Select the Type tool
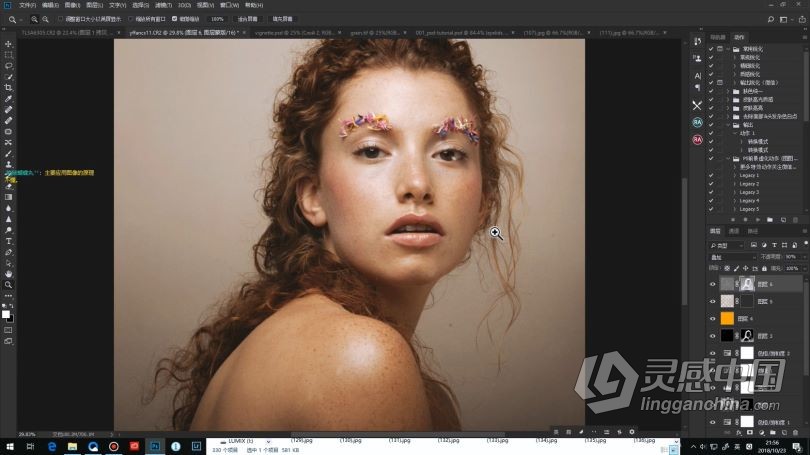This screenshot has height=455, width=810. 9,241
